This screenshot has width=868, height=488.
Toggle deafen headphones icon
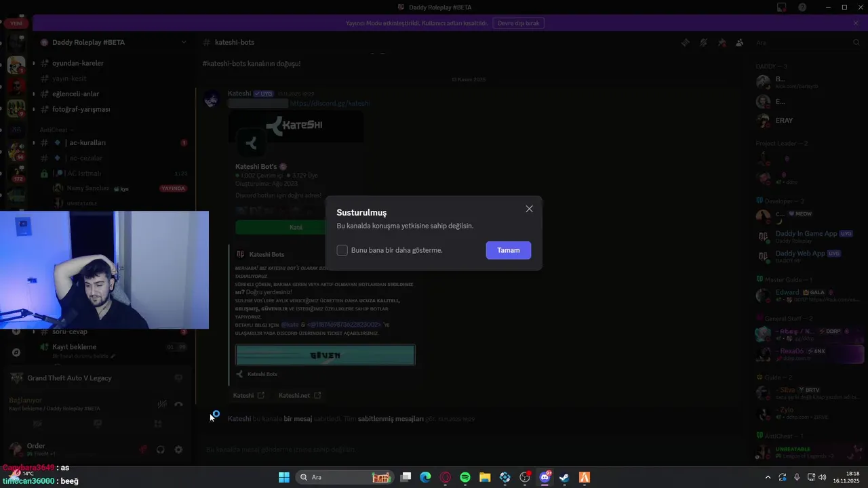pyautogui.click(x=161, y=449)
